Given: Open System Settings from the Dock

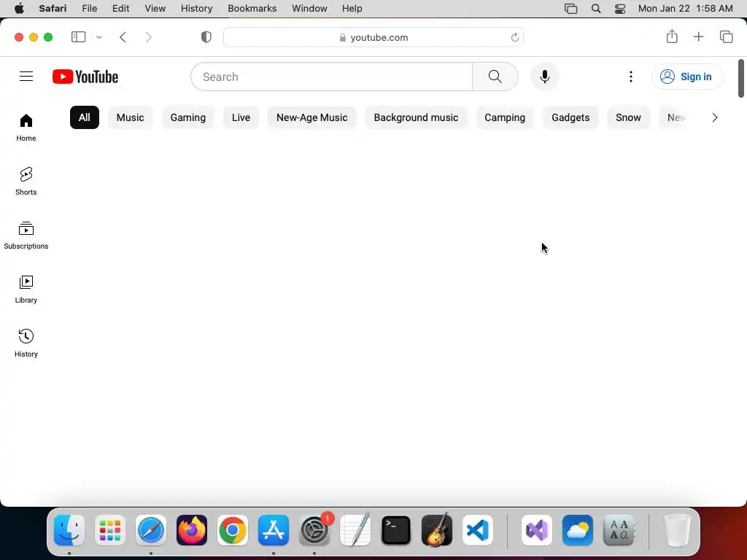Looking at the screenshot, I should pos(314,530).
